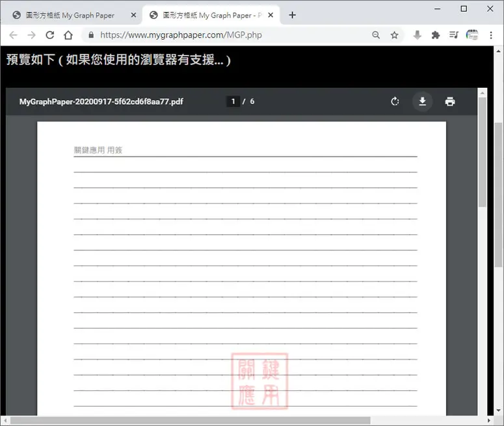Bookmark this page with the star icon
Screen dimensions: 504x426
click(394, 34)
